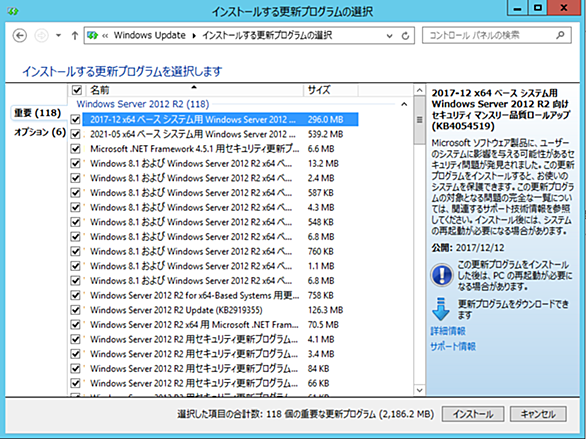The height and width of the screenshot is (439, 586).
Task: Select the 1.1 MB Windows 8.1 row
Action: click(x=220, y=266)
